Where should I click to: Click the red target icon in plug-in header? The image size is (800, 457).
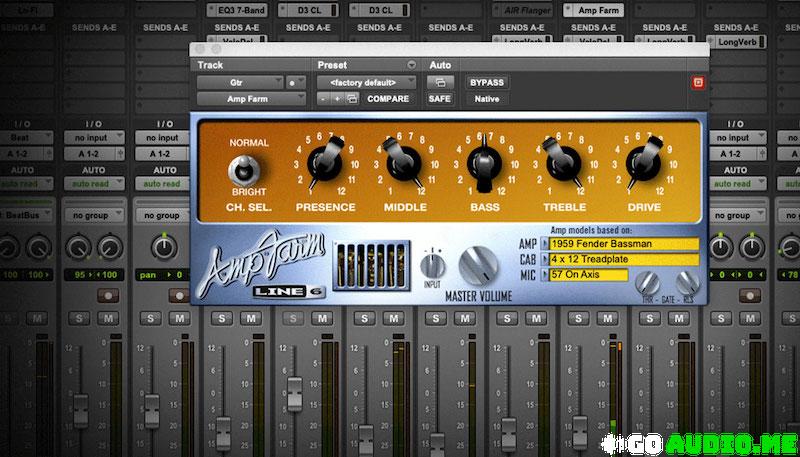[697, 83]
